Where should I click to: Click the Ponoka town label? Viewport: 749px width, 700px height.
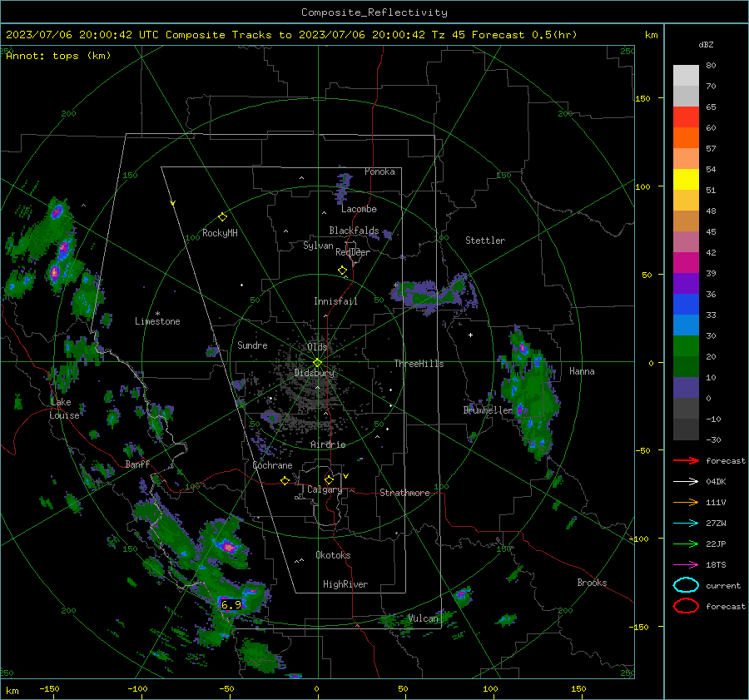[x=379, y=172]
